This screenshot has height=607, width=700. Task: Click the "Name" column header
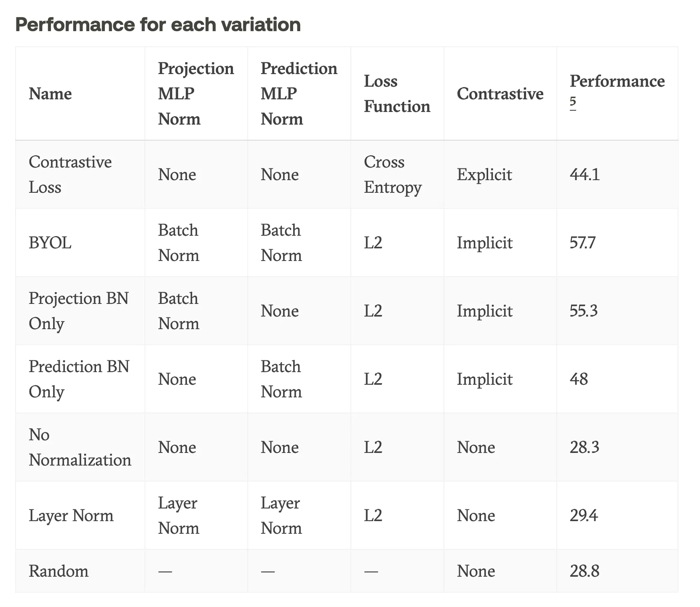click(x=50, y=93)
